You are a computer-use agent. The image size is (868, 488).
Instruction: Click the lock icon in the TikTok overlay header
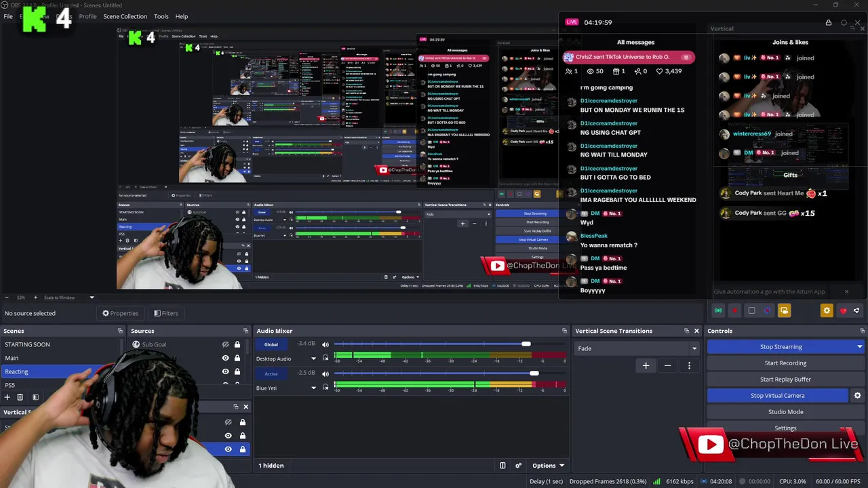[x=828, y=22]
